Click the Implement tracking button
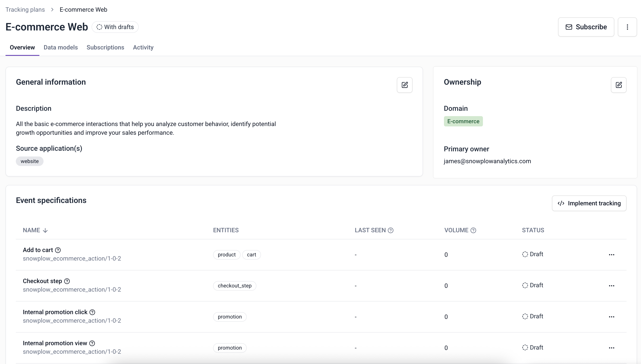Image resolution: width=641 pixels, height=364 pixels. [x=589, y=203]
